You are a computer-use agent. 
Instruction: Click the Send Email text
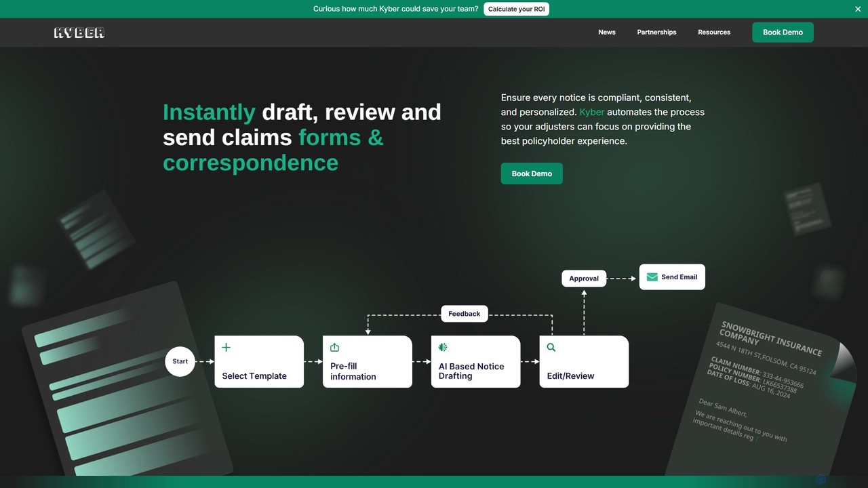click(679, 277)
